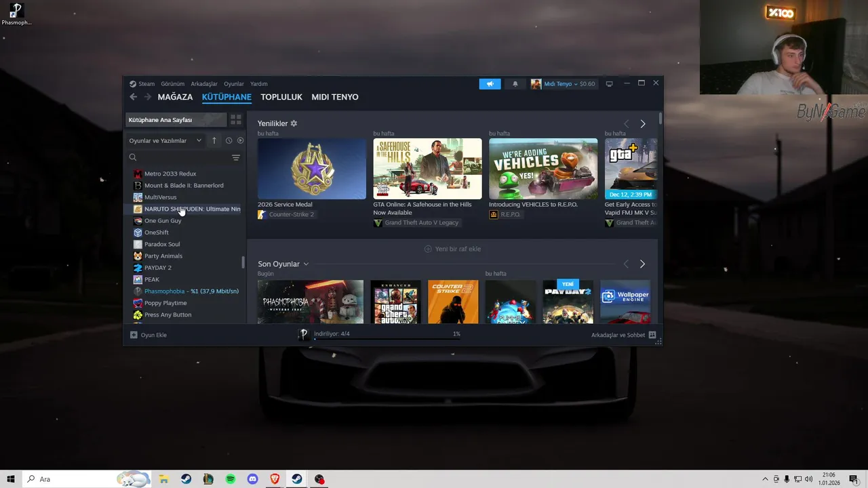Viewport: 868px width, 488px height.
Task: Click the sort-ascending arrow in library sidebar
Action: pos(214,140)
